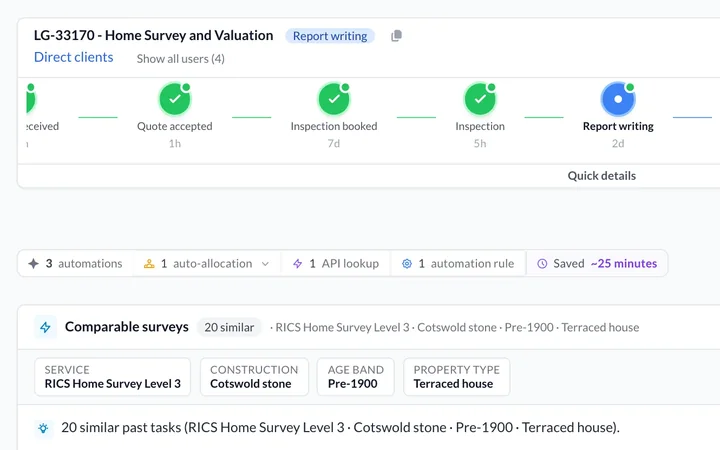Viewport: 720px width, 450px height.
Task: Click the Comparable surveys lightning icon
Action: pyautogui.click(x=45, y=327)
